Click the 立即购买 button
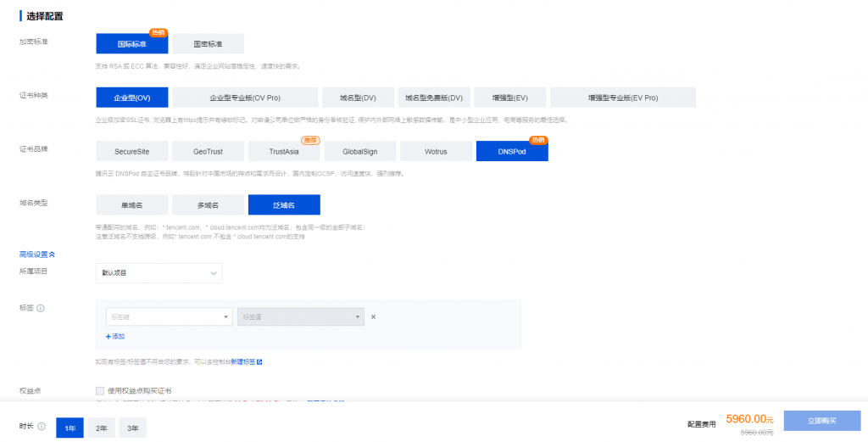Viewport: 868px width, 442px height. pos(822,421)
